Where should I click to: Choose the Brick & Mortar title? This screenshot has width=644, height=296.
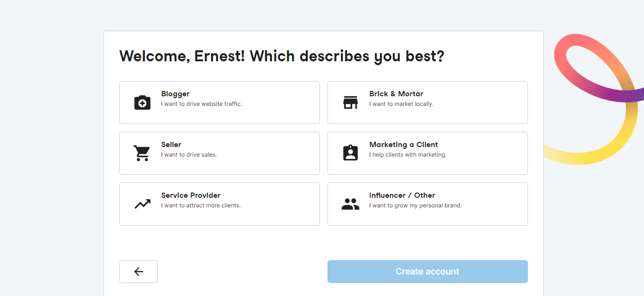(x=396, y=94)
